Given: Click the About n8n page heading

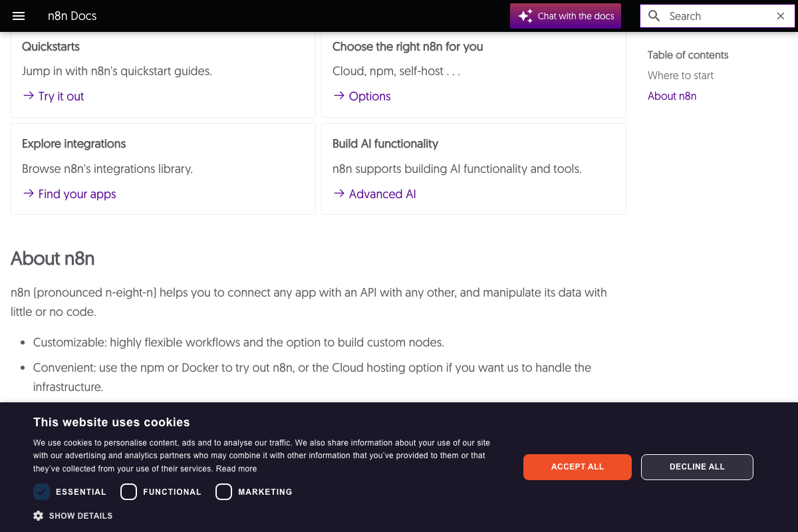Looking at the screenshot, I should [53, 258].
